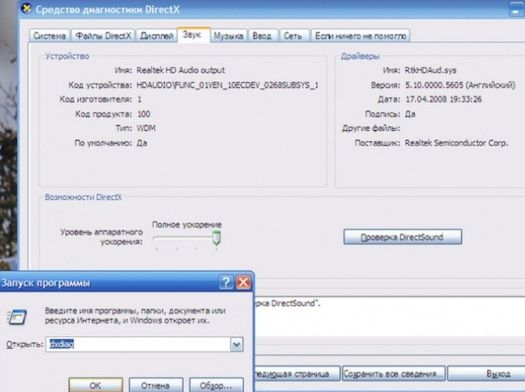Click Сохранить все сведения button
525x392 pixels.
click(x=393, y=374)
